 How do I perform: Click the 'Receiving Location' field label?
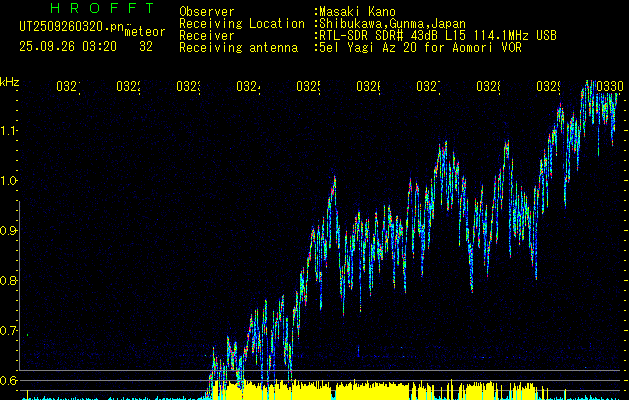[241, 23]
